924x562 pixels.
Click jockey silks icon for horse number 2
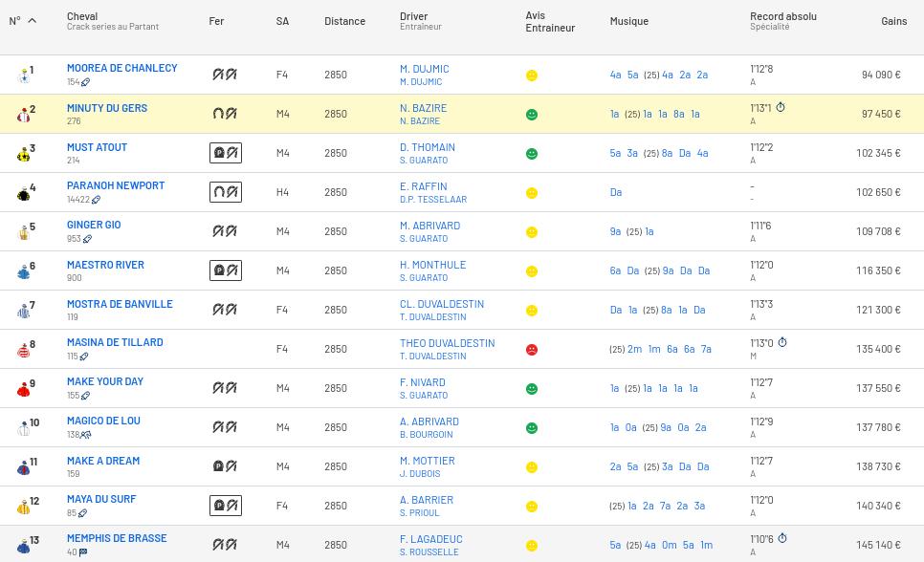click(23, 115)
